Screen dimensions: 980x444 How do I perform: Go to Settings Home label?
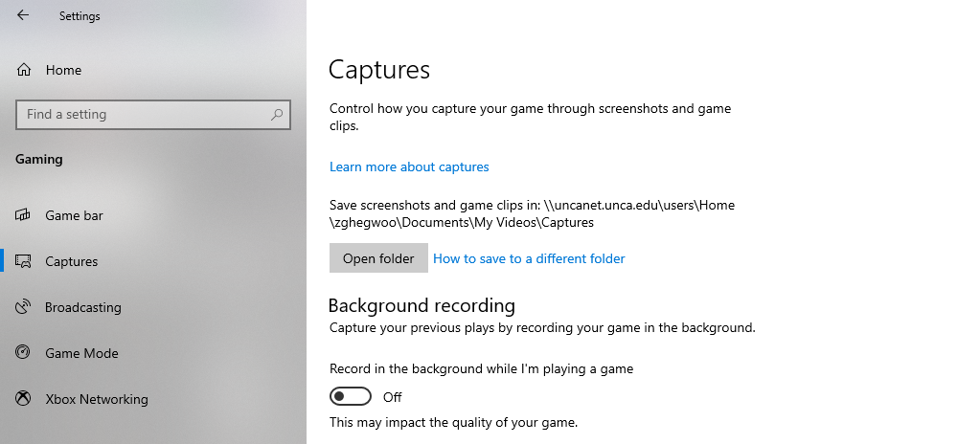(63, 70)
